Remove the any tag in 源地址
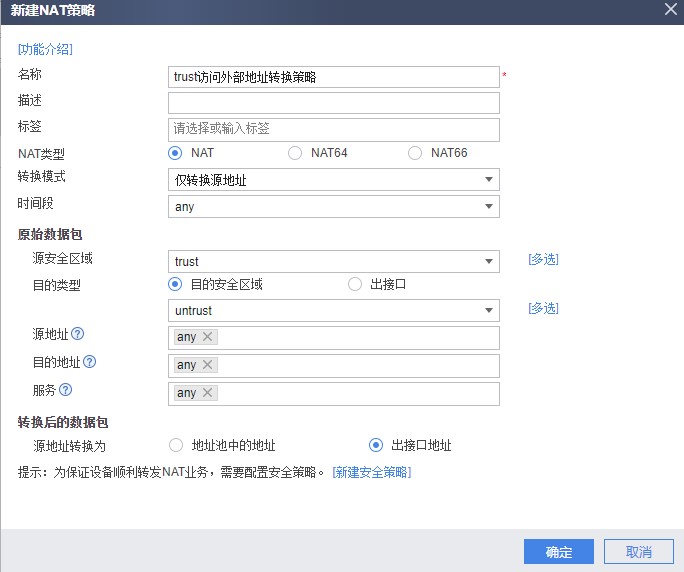Viewport: 684px width, 572px height. point(207,337)
